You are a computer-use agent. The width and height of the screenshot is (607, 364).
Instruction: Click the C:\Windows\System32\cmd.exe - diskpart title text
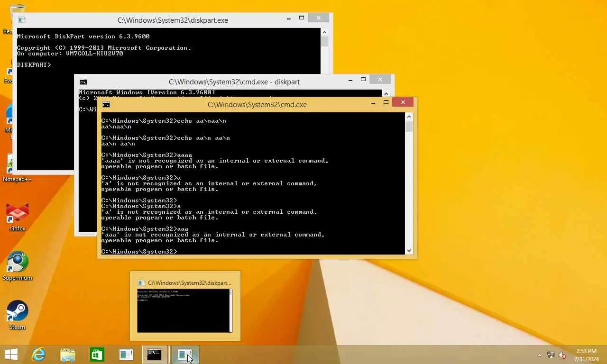tap(234, 82)
